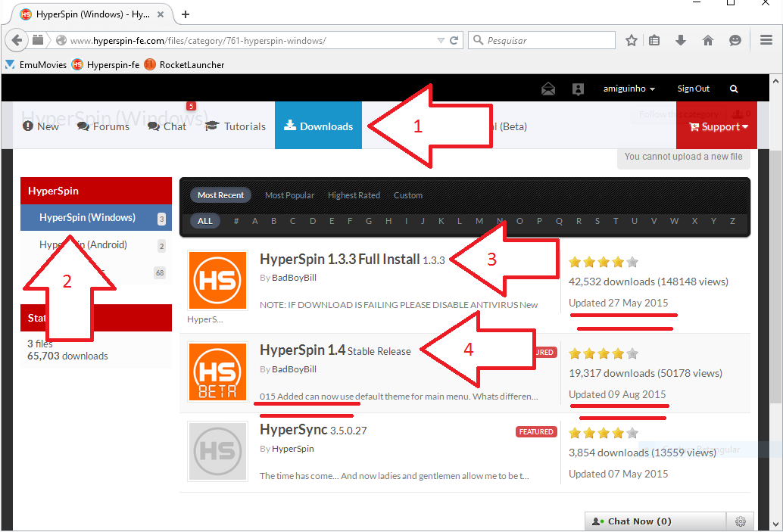Viewport: 783px width, 532px height.
Task: Open the Hyperspin-fe bookmark
Action: click(106, 65)
